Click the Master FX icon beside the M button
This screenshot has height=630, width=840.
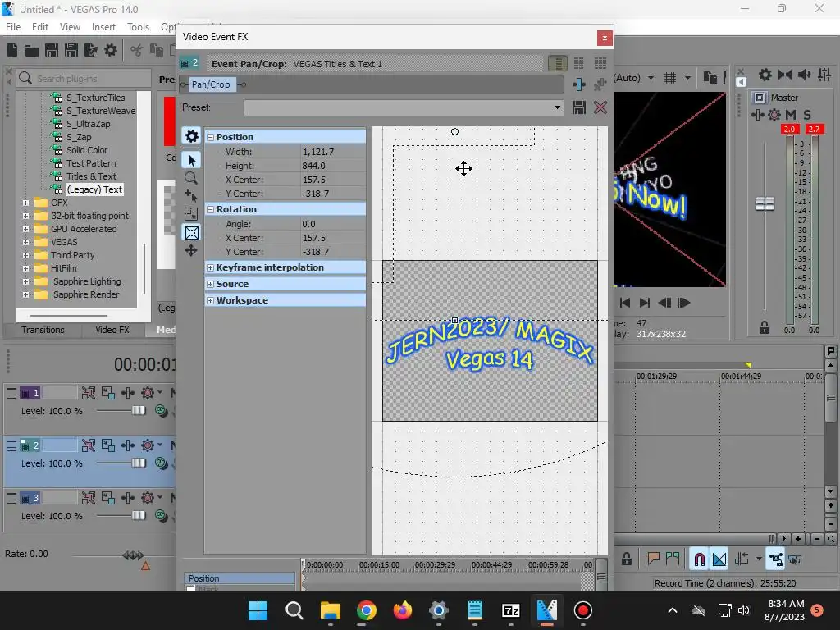click(x=757, y=115)
